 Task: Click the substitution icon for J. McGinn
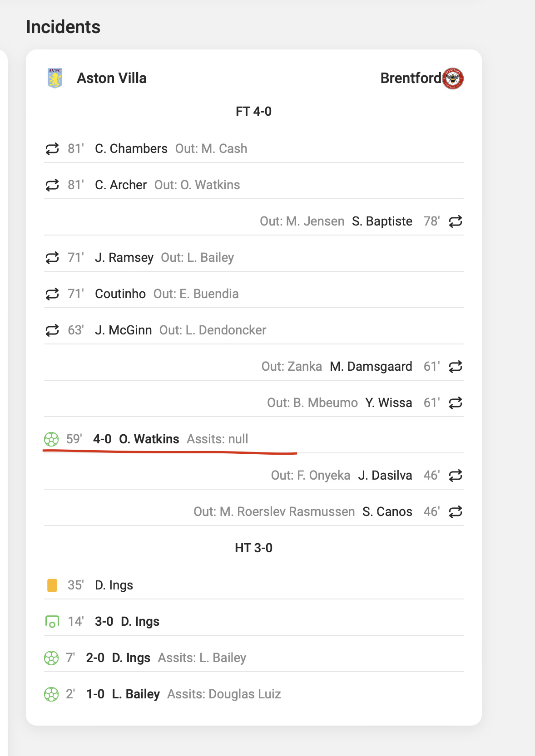tap(52, 330)
